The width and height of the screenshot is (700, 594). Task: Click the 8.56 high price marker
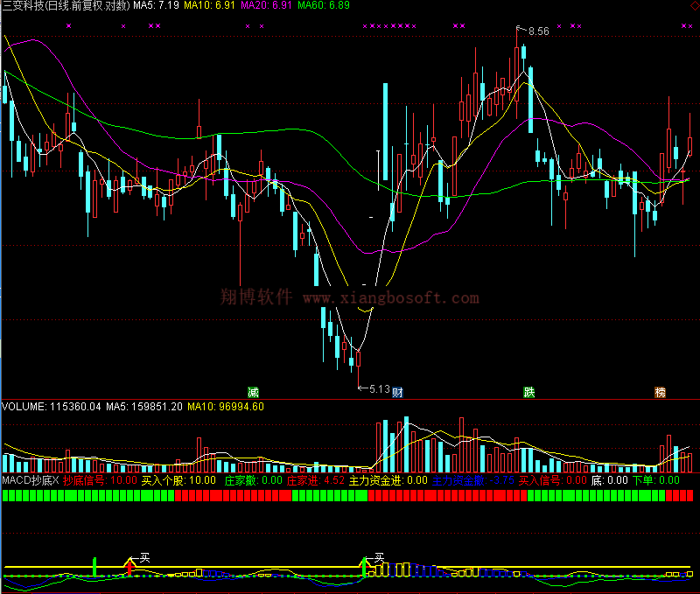click(538, 31)
